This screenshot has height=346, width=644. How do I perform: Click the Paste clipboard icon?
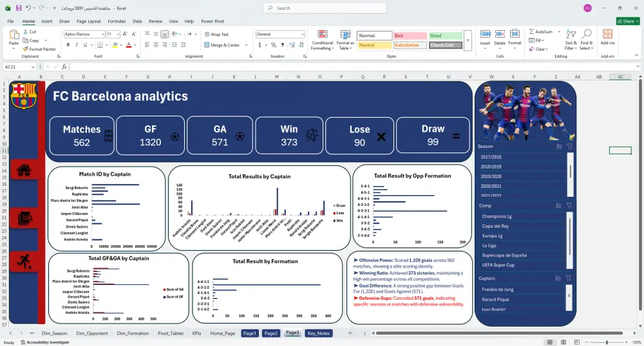pyautogui.click(x=14, y=35)
